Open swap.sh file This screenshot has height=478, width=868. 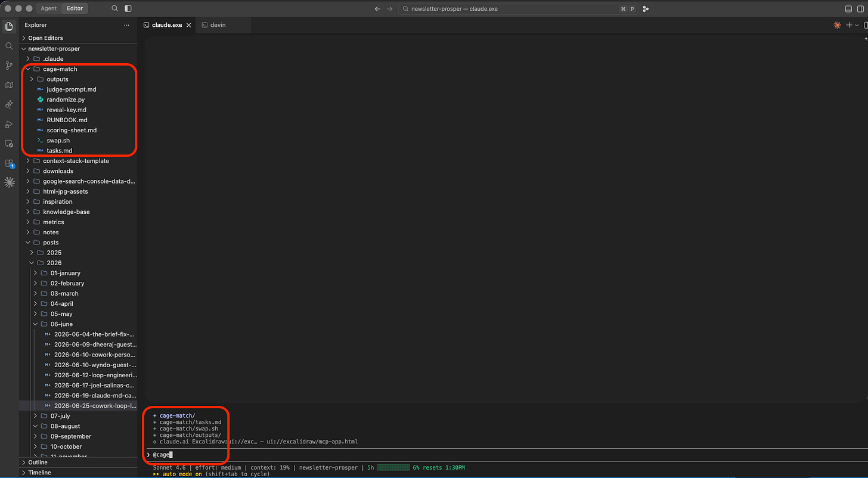pyautogui.click(x=78, y=140)
